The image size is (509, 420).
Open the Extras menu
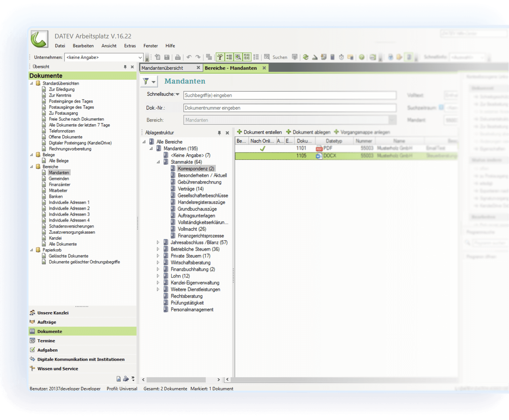130,46
